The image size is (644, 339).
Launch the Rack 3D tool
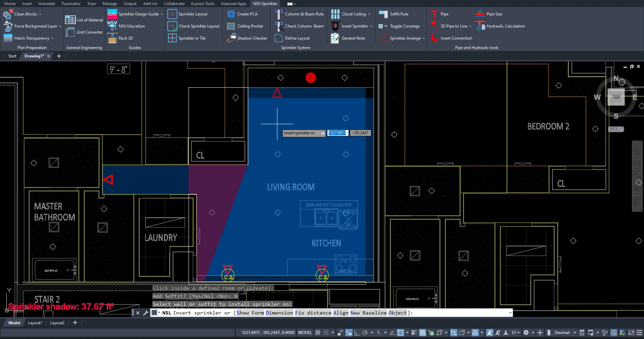[x=120, y=38]
